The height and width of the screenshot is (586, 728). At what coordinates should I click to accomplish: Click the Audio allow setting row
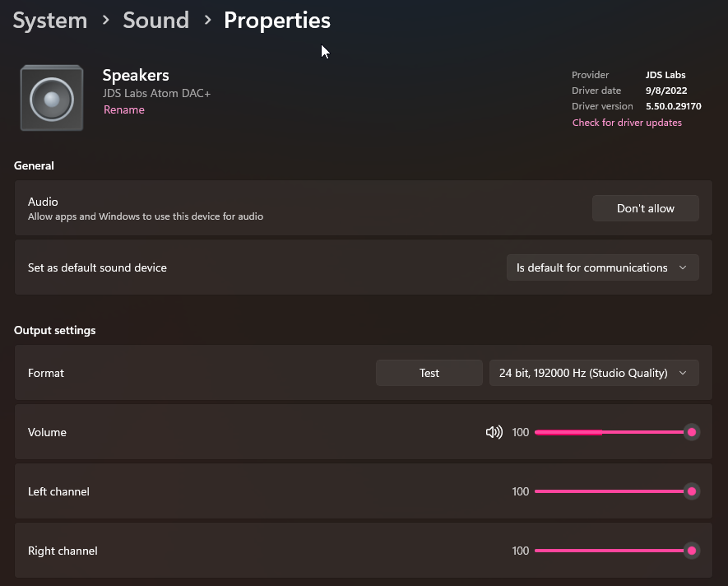(x=363, y=208)
